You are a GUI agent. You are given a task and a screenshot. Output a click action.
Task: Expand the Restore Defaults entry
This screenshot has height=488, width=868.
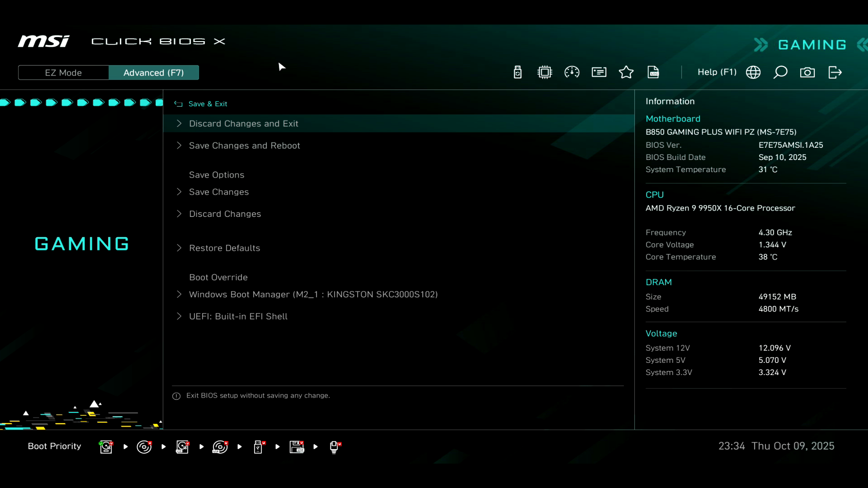tap(224, 248)
